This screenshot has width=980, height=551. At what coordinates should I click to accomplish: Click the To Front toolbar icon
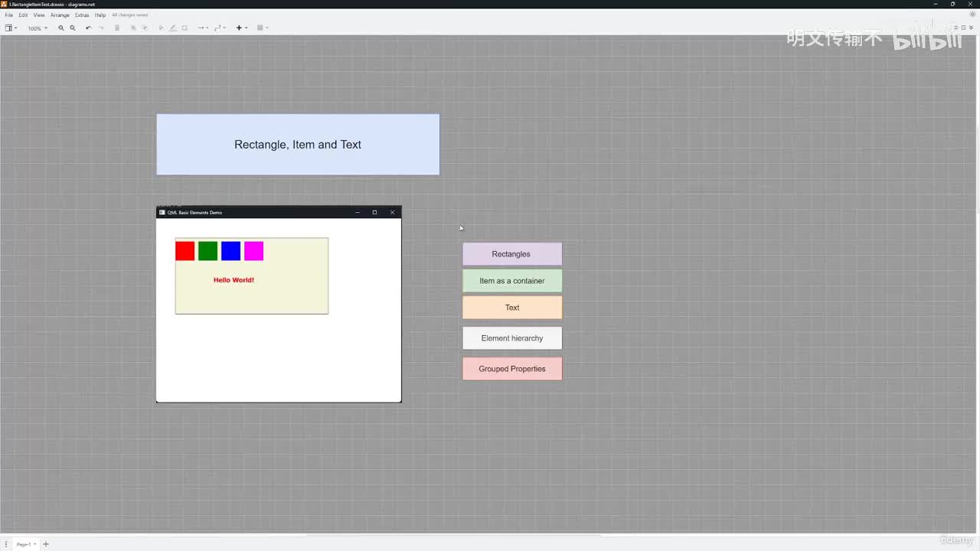pos(133,28)
